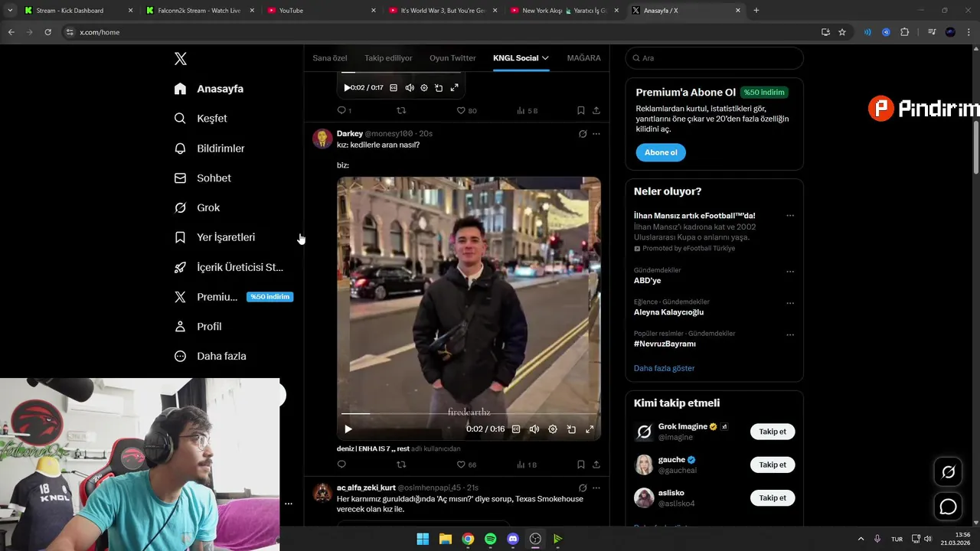The image size is (980, 551).
Task: Reply to Darkey's tweet
Action: [x=341, y=465]
